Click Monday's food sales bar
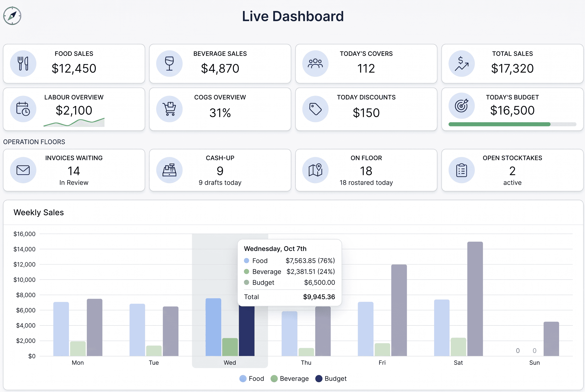This screenshot has height=392, width=585. [x=61, y=329]
